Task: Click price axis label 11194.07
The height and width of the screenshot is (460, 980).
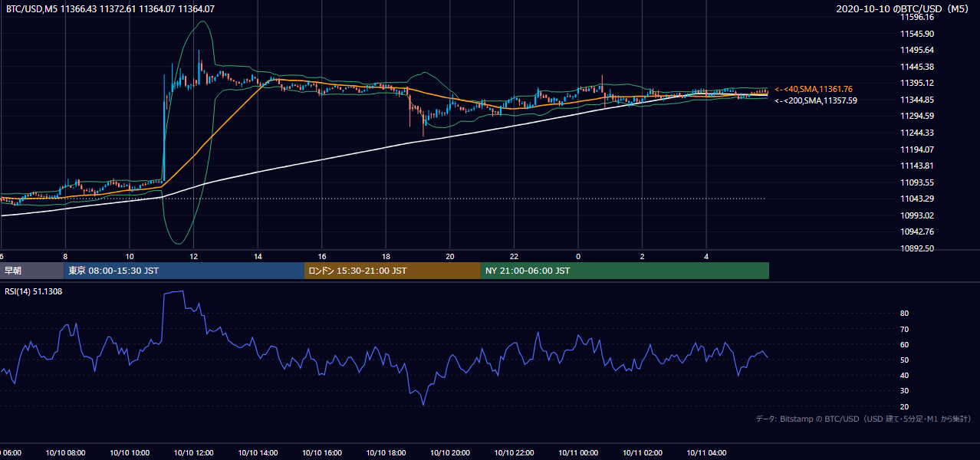Action: point(916,149)
